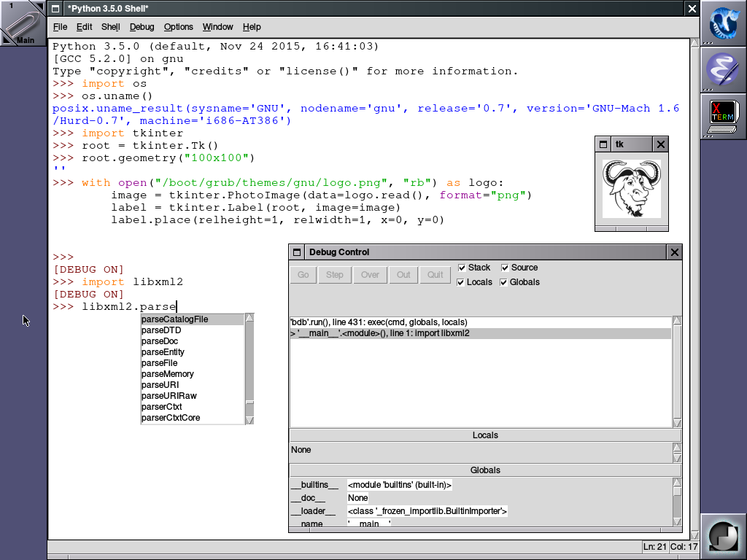This screenshot has height=560, width=747.
Task: Select parseFile in autocomplete list
Action: [192, 363]
